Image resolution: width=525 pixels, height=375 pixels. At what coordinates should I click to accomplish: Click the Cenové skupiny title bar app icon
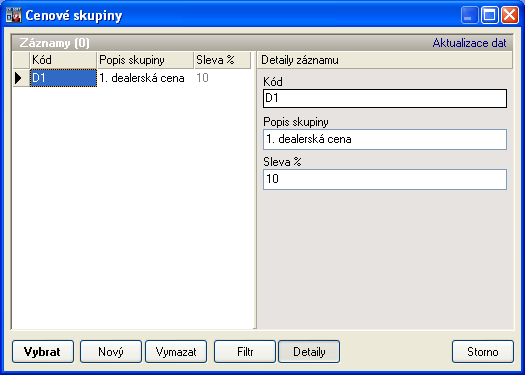coord(14,15)
